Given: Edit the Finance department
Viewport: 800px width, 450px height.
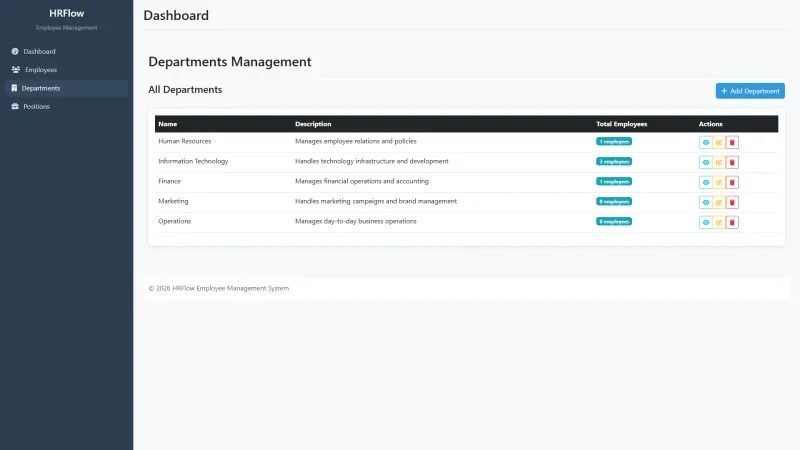Looking at the screenshot, I should [x=719, y=182].
